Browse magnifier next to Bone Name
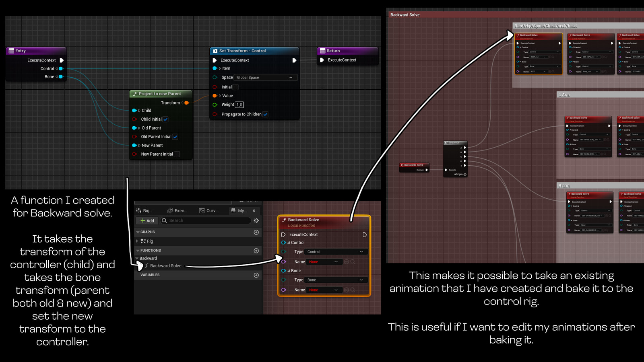 point(353,290)
